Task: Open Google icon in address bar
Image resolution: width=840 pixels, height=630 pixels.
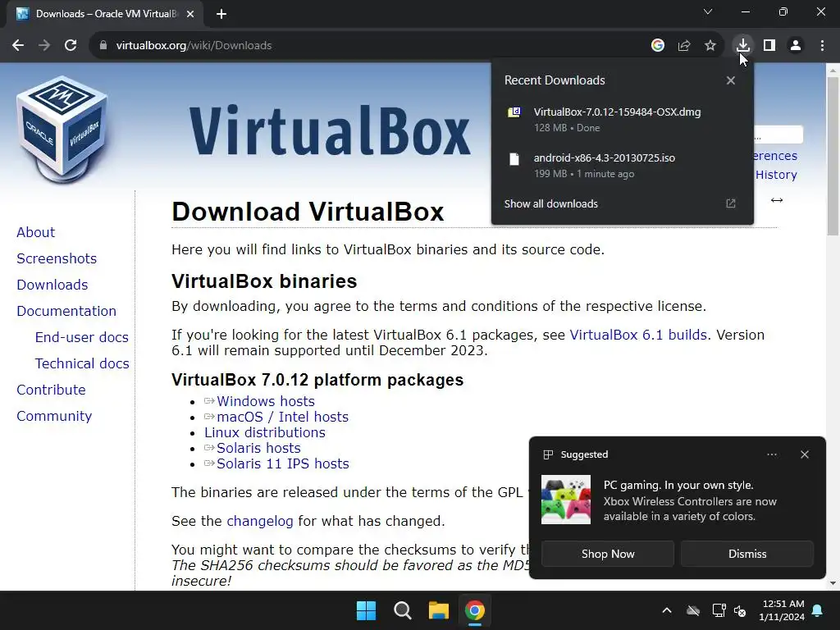Action: pyautogui.click(x=657, y=46)
